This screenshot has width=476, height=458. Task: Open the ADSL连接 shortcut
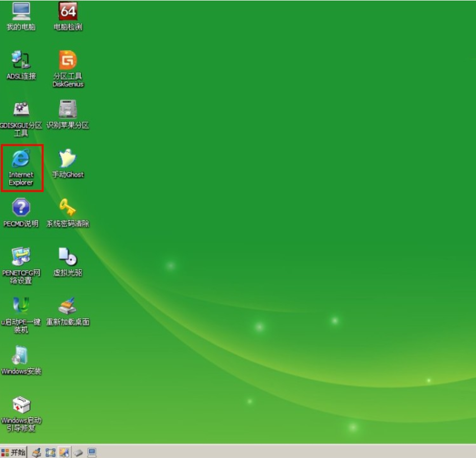point(21,60)
